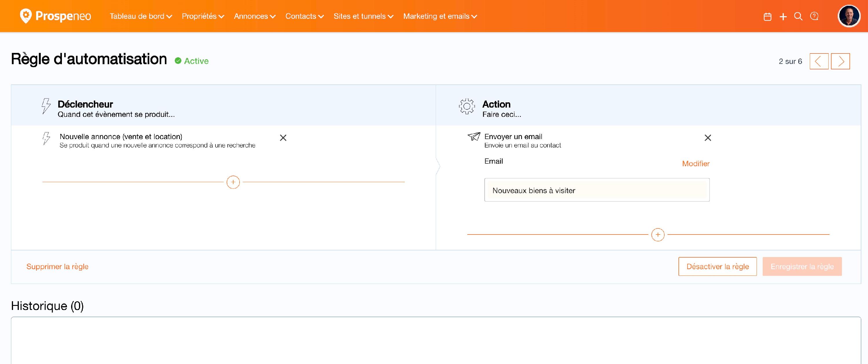Click the 2 sur 6 counter

coord(790,61)
